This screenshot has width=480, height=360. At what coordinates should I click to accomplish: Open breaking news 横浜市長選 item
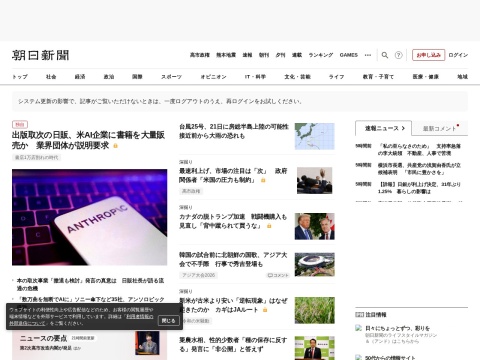pos(419,169)
